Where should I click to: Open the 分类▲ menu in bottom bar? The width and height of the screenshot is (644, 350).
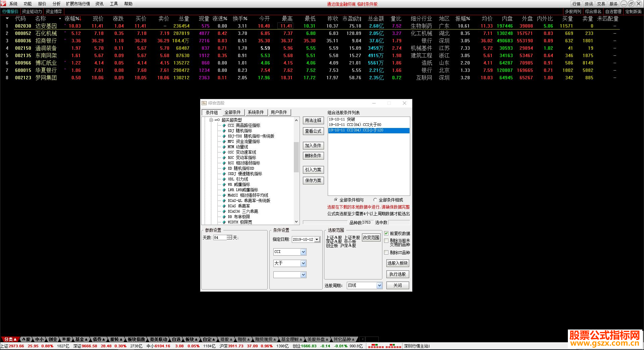point(10,339)
